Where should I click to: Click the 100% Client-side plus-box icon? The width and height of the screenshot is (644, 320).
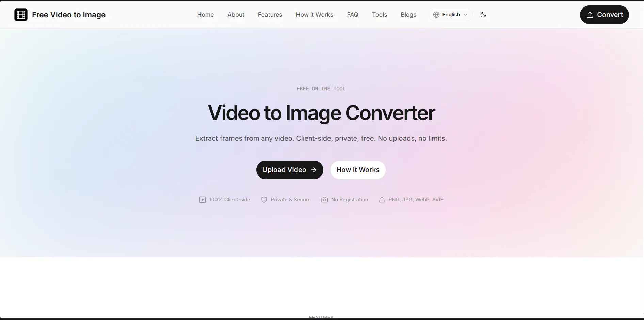[x=202, y=200]
